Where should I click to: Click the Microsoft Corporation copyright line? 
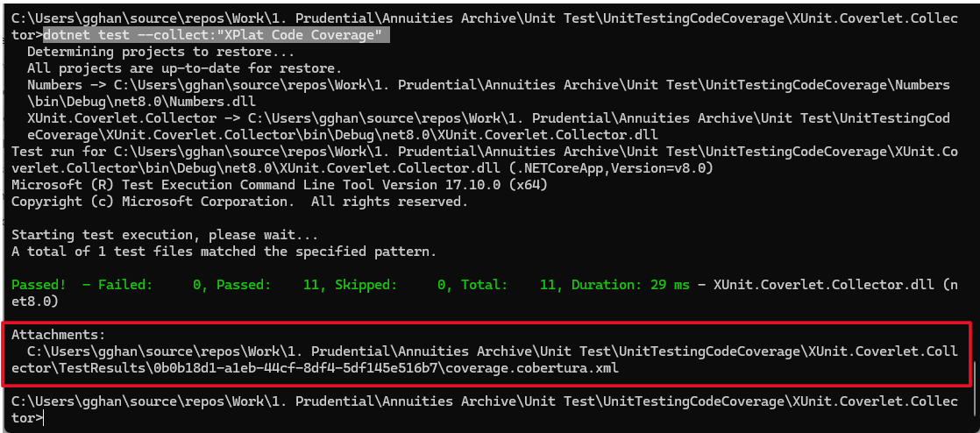[237, 202]
